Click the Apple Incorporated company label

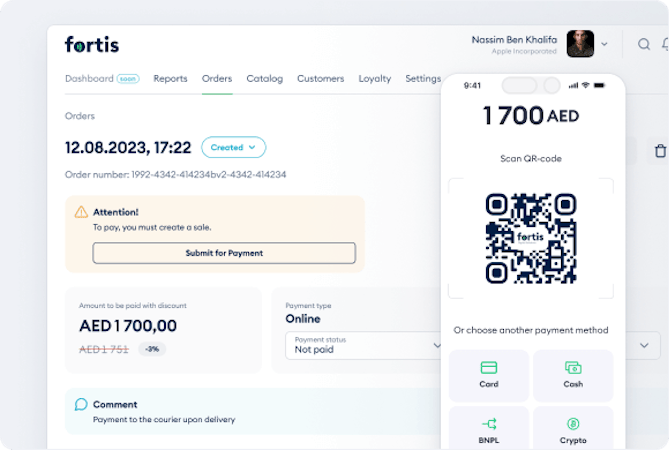point(524,51)
